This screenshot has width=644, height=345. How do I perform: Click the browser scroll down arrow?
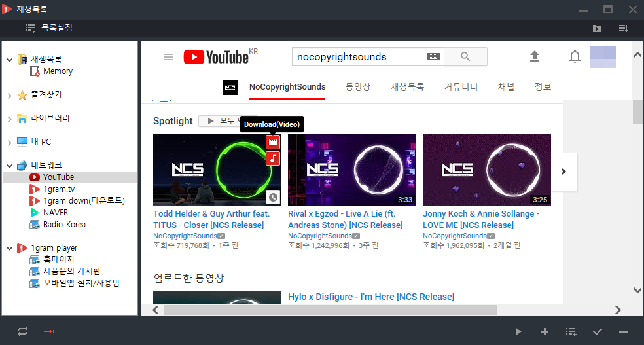coord(637,290)
